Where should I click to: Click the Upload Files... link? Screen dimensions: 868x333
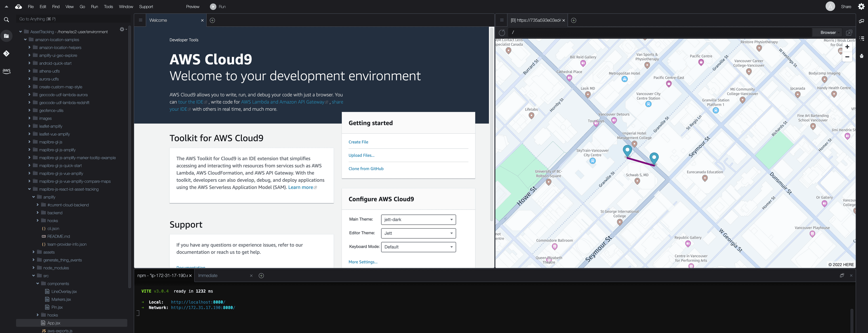point(361,155)
